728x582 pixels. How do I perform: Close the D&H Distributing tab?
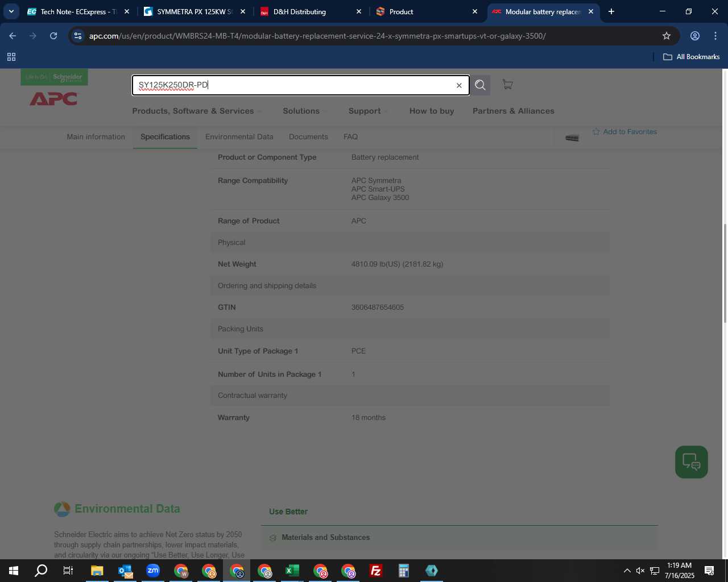pos(359,11)
